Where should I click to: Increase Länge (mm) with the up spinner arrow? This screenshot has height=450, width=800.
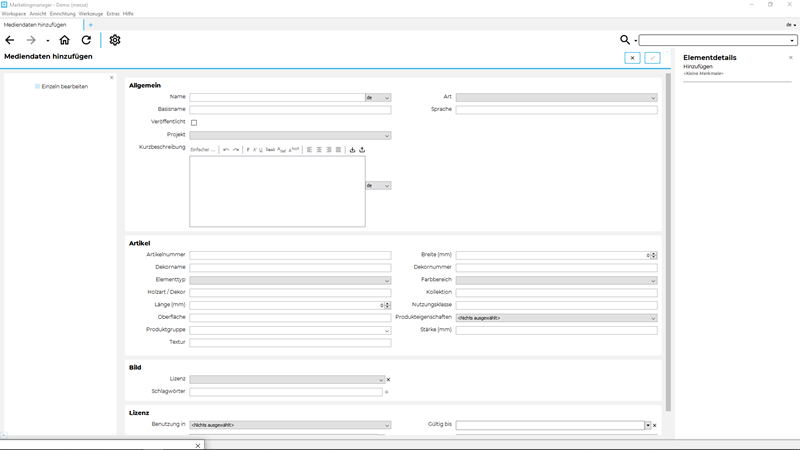pyautogui.click(x=387, y=304)
